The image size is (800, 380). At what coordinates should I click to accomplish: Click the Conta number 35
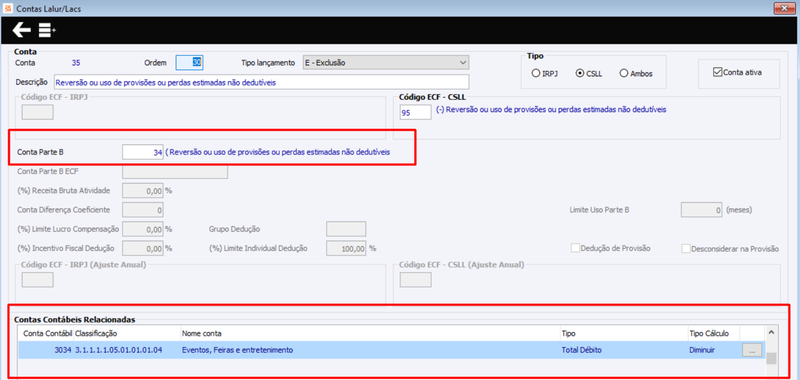(x=76, y=63)
